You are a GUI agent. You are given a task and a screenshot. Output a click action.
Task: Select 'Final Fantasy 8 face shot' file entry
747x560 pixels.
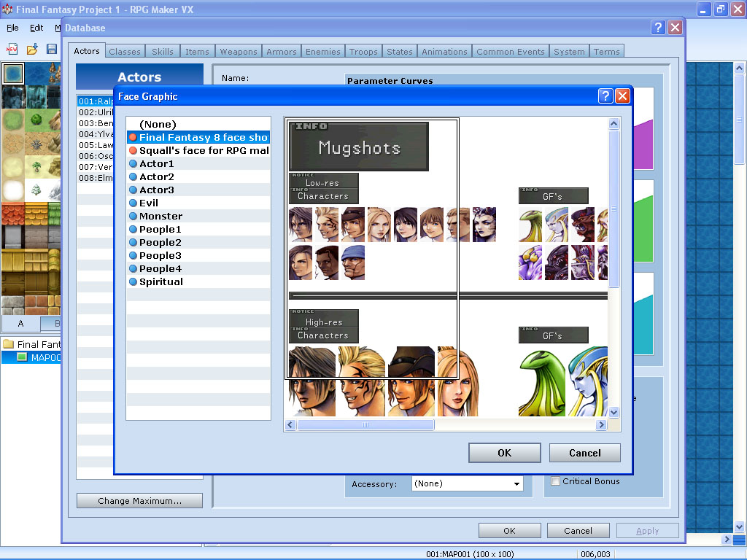click(198, 138)
